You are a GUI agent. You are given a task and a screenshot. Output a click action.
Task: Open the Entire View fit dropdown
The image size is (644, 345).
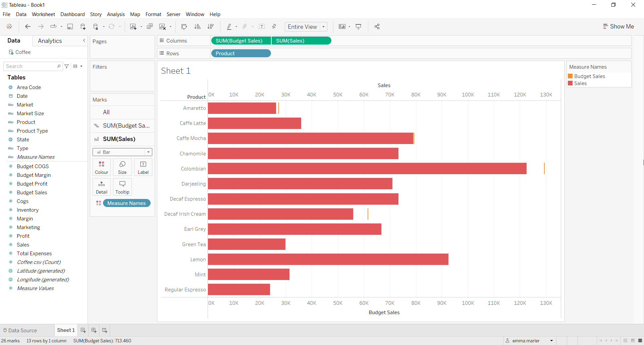point(323,27)
